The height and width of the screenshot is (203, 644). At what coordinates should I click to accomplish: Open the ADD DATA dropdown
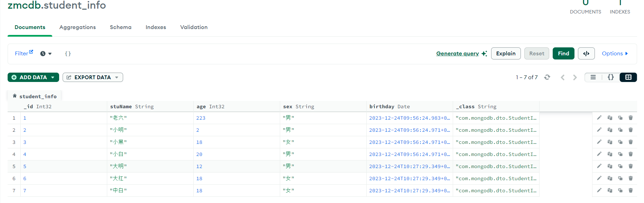(x=33, y=77)
